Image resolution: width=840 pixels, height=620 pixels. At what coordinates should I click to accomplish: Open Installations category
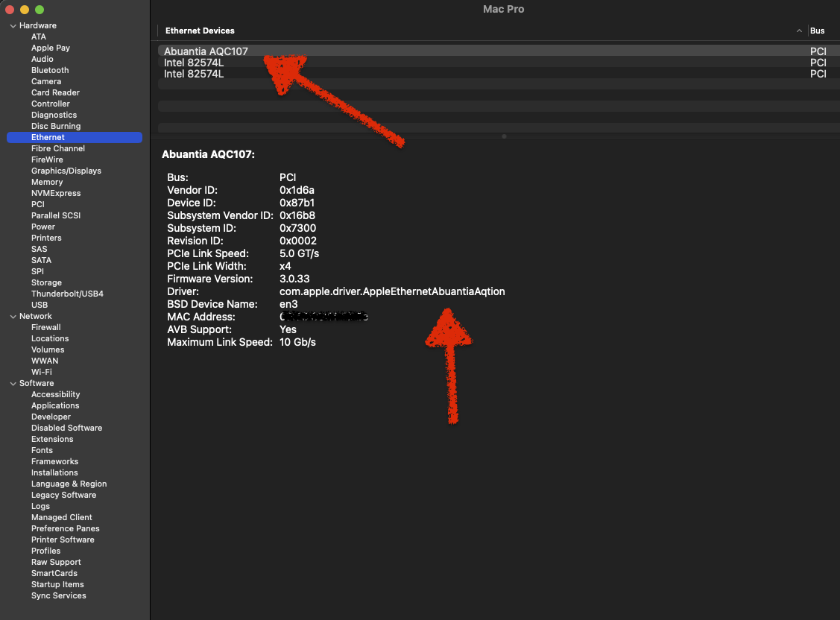pyautogui.click(x=54, y=472)
